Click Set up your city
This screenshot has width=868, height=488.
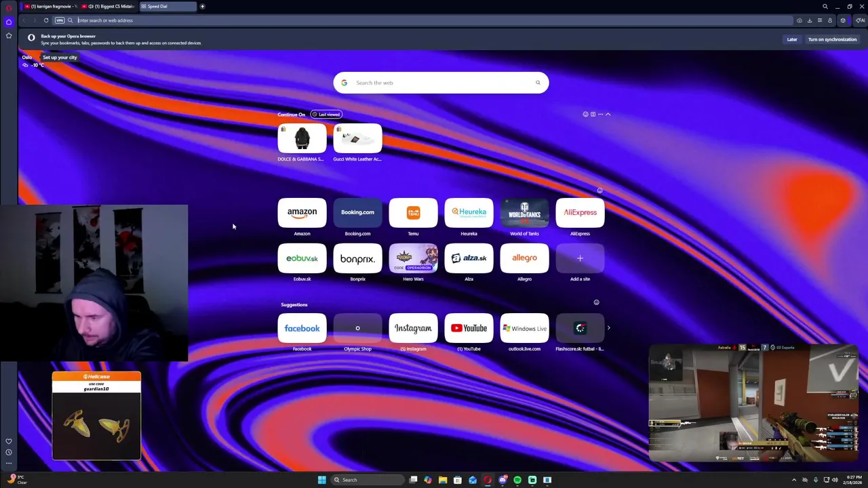[x=60, y=57]
